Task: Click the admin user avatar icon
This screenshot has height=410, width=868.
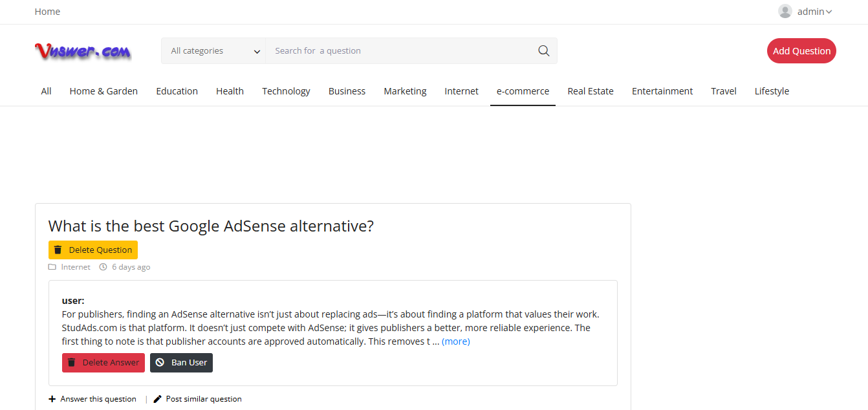Action: pos(785,12)
